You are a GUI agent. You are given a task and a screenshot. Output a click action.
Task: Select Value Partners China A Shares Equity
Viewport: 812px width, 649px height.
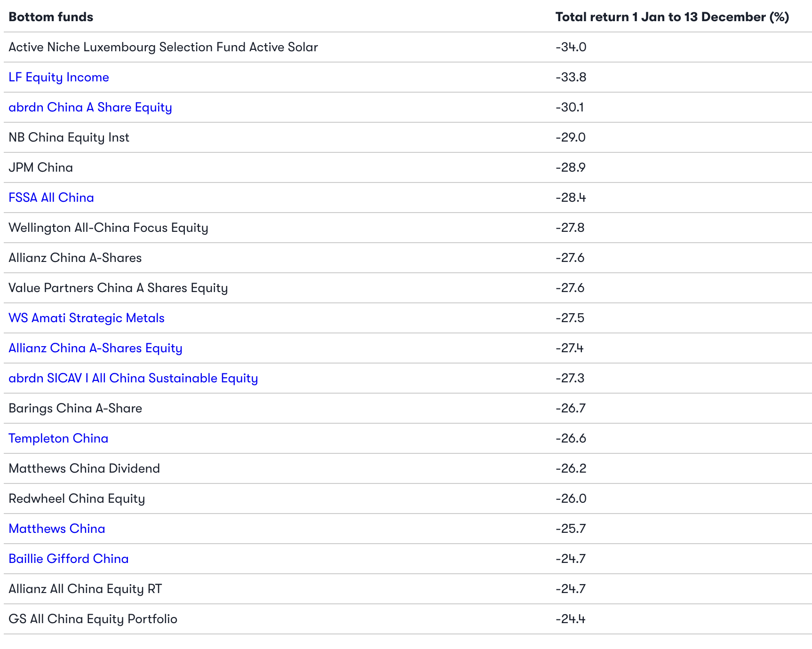tap(118, 288)
